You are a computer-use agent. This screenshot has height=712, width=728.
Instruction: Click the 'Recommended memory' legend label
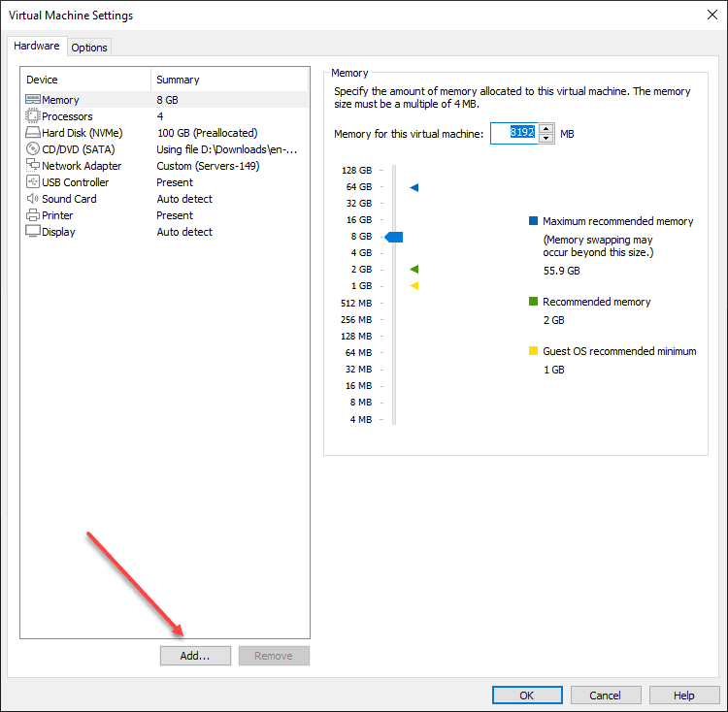point(597,302)
